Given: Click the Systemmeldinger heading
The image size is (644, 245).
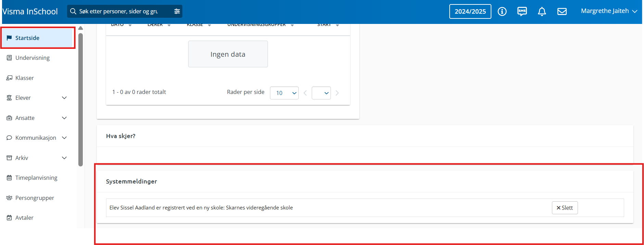Looking at the screenshot, I should 131,181.
